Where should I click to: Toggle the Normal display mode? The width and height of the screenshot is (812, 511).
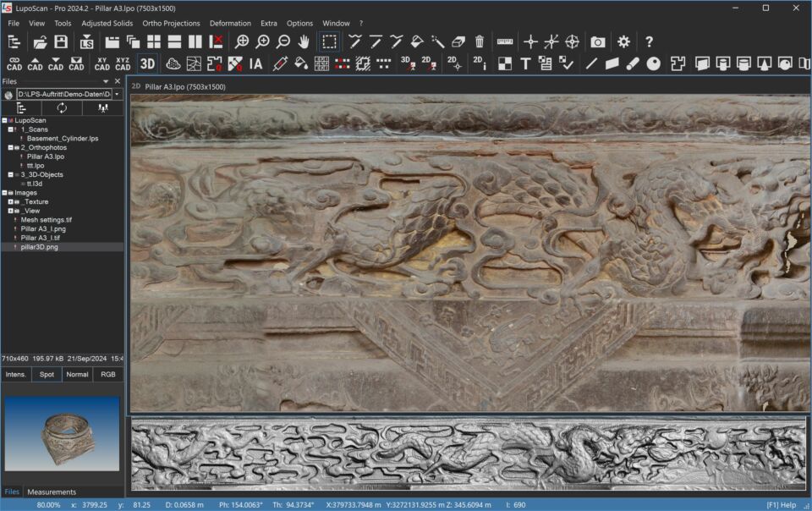click(77, 374)
